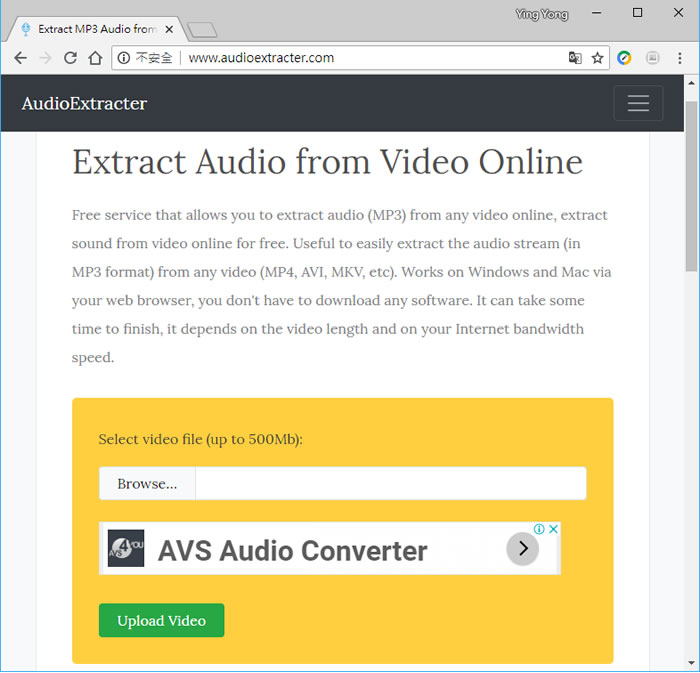Viewport: 700px width, 673px height.
Task: Close the AVS ad with X icon
Action: [553, 529]
